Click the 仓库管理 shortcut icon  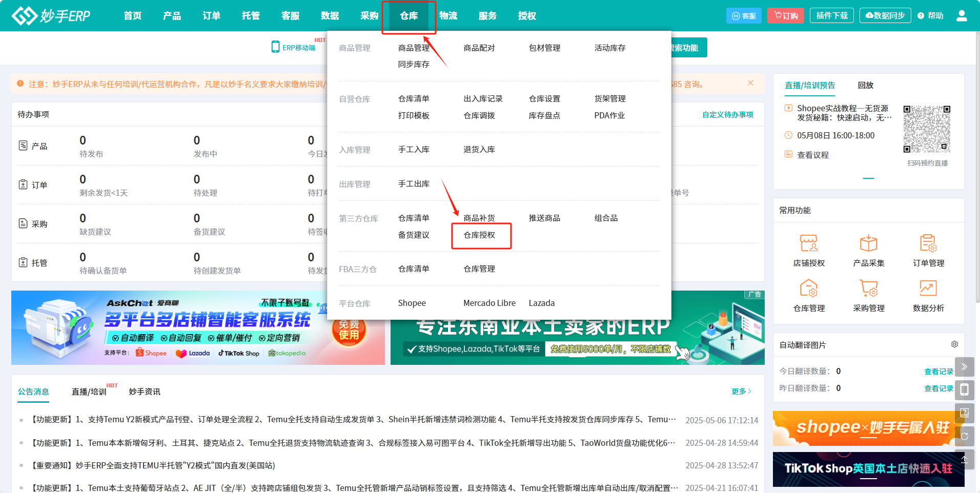point(809,289)
